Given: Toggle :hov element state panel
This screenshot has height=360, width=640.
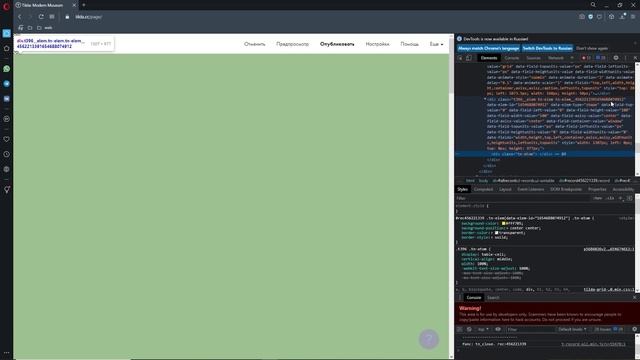Looking at the screenshot, I should click(x=598, y=198).
